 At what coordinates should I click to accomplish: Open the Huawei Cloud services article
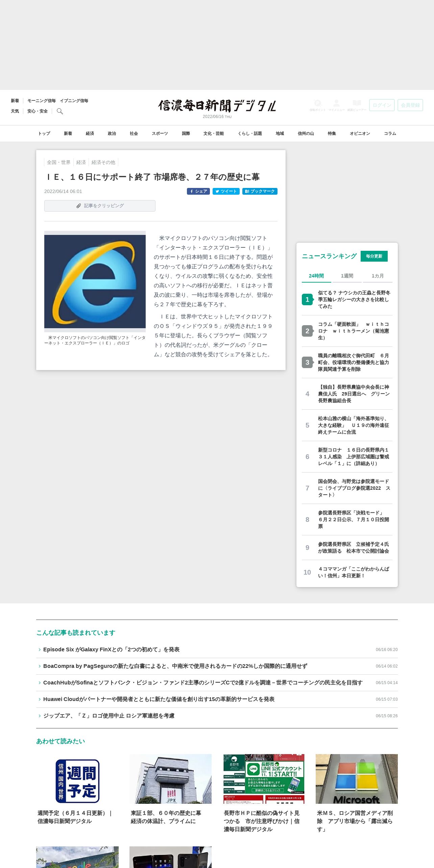point(159,699)
